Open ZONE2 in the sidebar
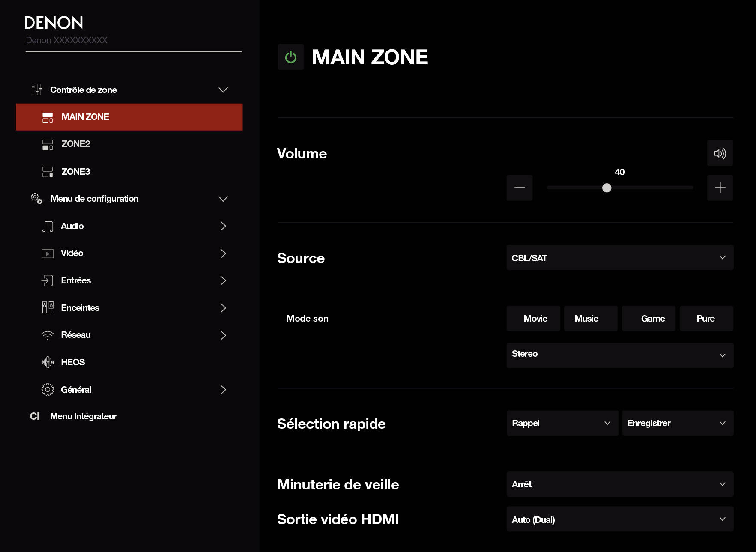Screen dimensions: 756x552 (x=76, y=144)
